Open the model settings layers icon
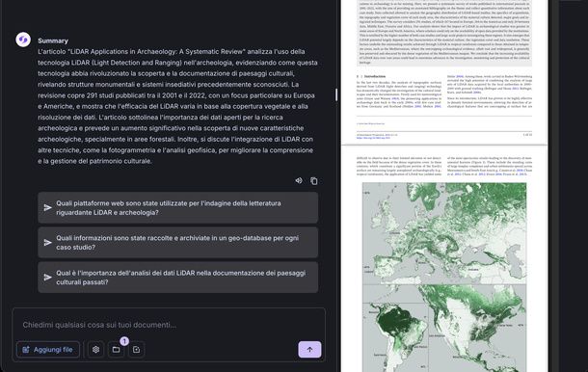Viewport: 588px width, 372px height. 96,350
